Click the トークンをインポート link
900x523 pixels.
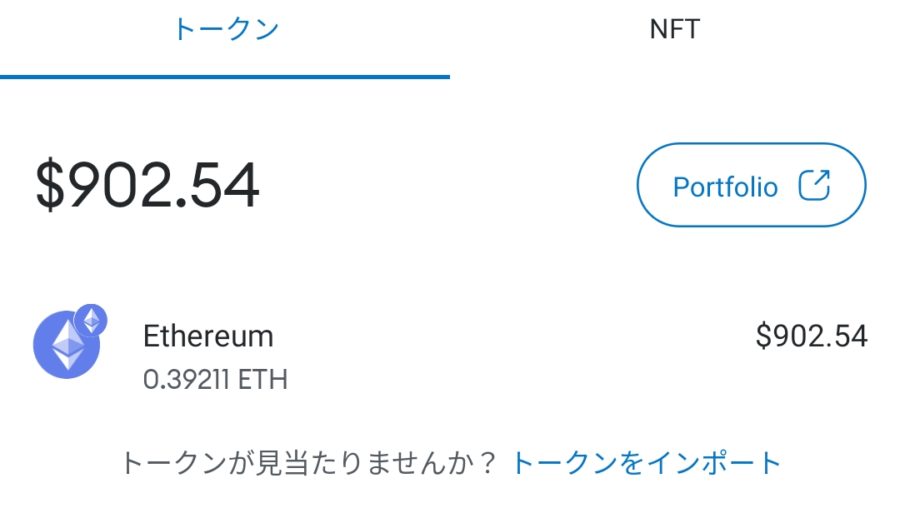(x=646, y=463)
